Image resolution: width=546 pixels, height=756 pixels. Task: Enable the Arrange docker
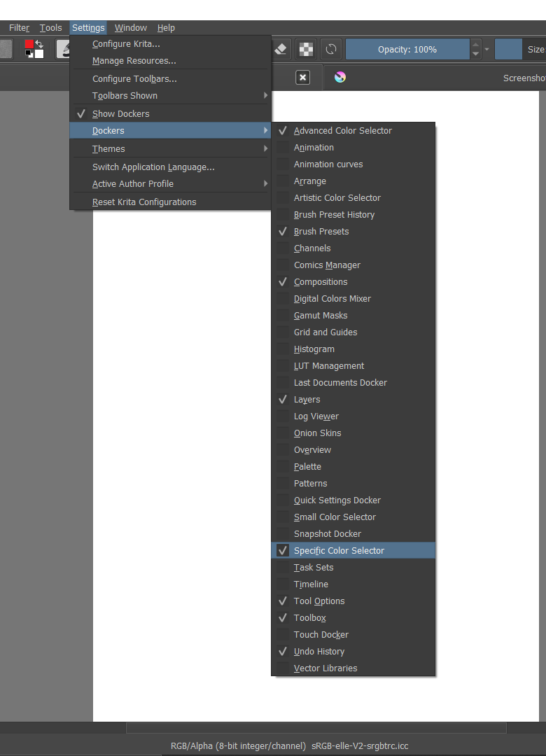point(353,181)
